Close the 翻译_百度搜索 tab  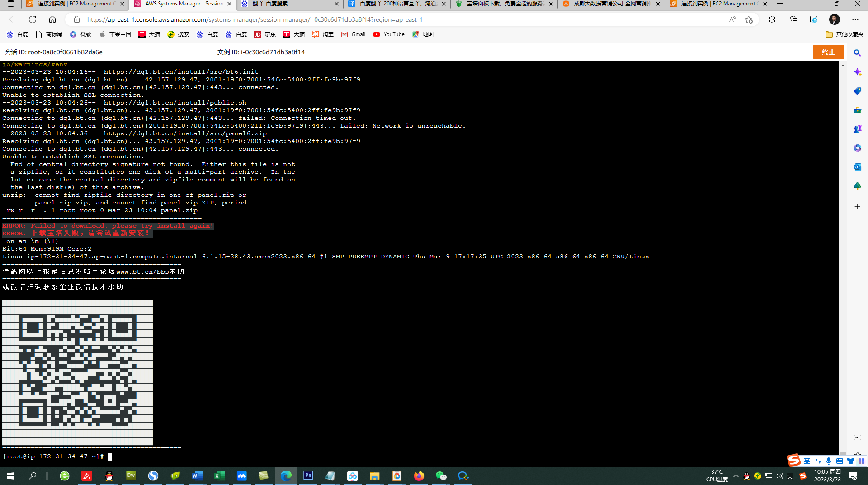pyautogui.click(x=336, y=4)
